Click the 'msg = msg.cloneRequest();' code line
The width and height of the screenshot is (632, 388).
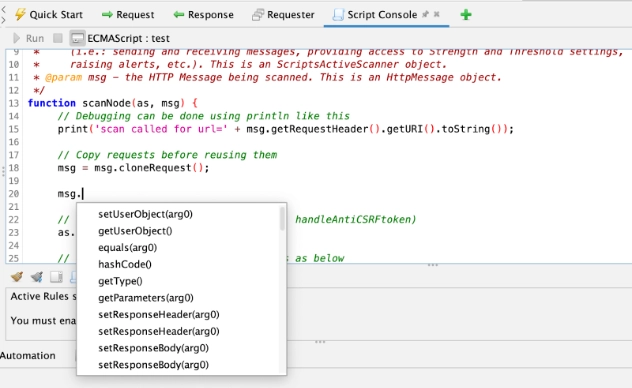[133, 168]
